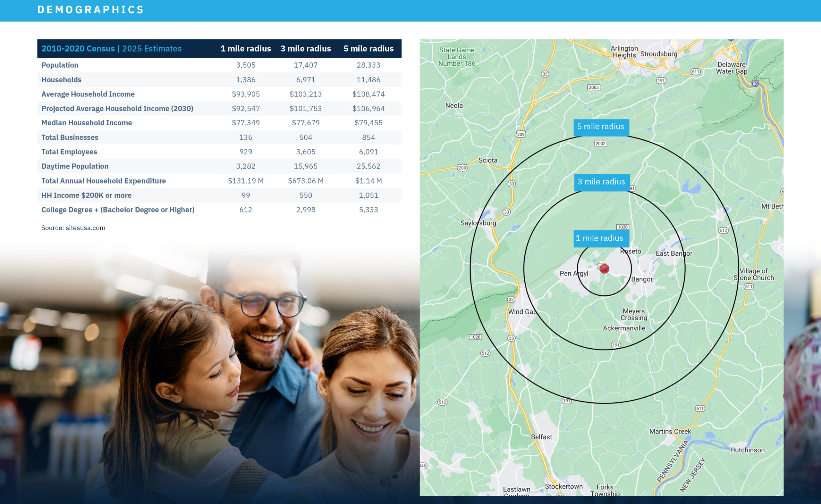Click the Demographics header title
The image size is (821, 504).
point(90,10)
